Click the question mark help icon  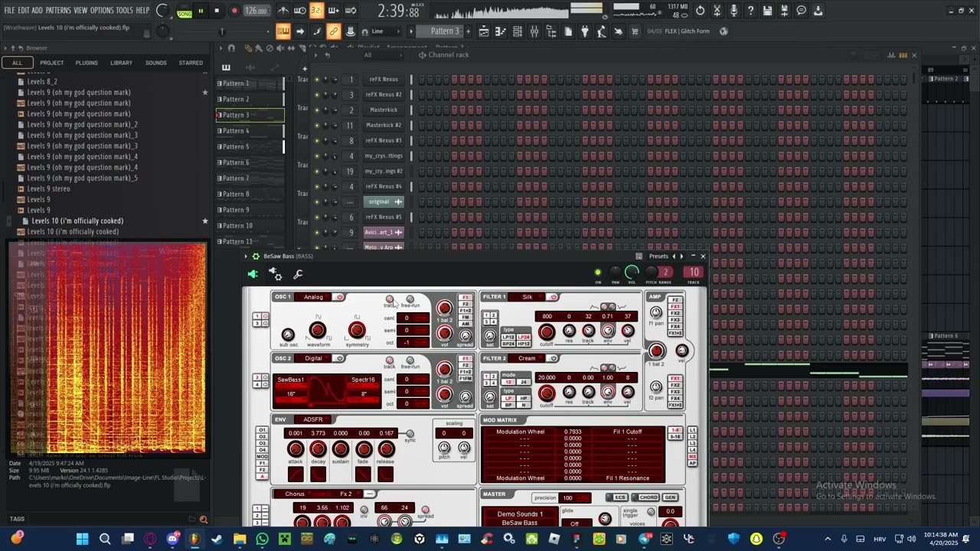tap(751, 11)
